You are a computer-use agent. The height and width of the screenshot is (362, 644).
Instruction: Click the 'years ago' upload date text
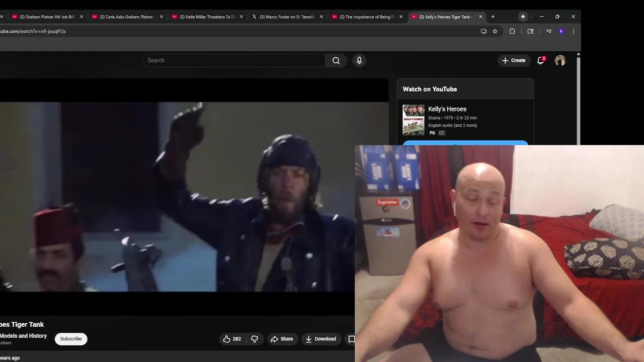click(x=10, y=358)
